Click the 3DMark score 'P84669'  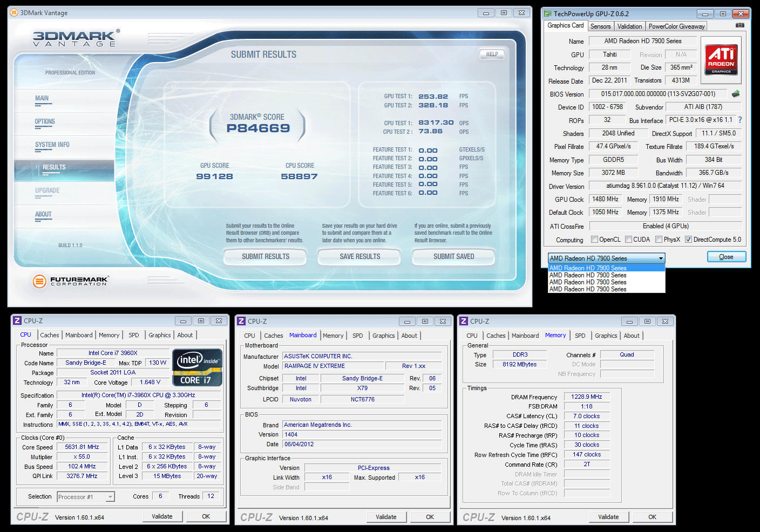(x=258, y=128)
